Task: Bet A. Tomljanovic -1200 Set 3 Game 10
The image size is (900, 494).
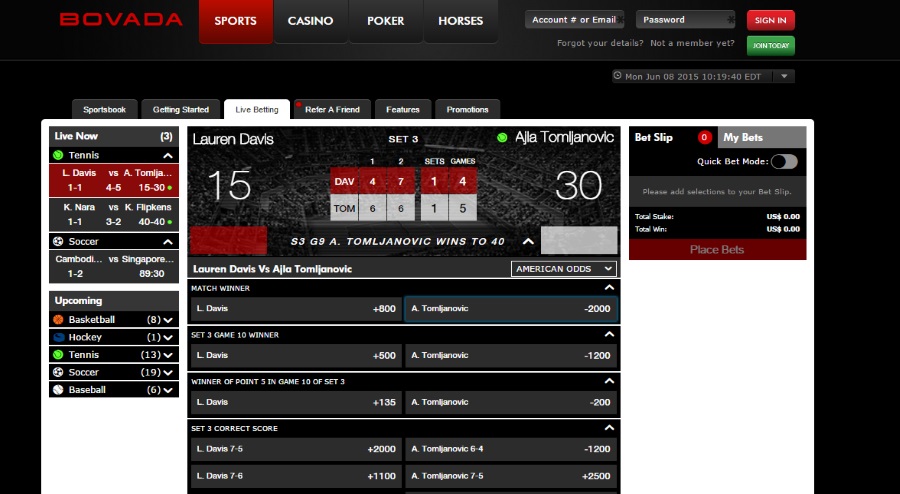Action: 511,356
